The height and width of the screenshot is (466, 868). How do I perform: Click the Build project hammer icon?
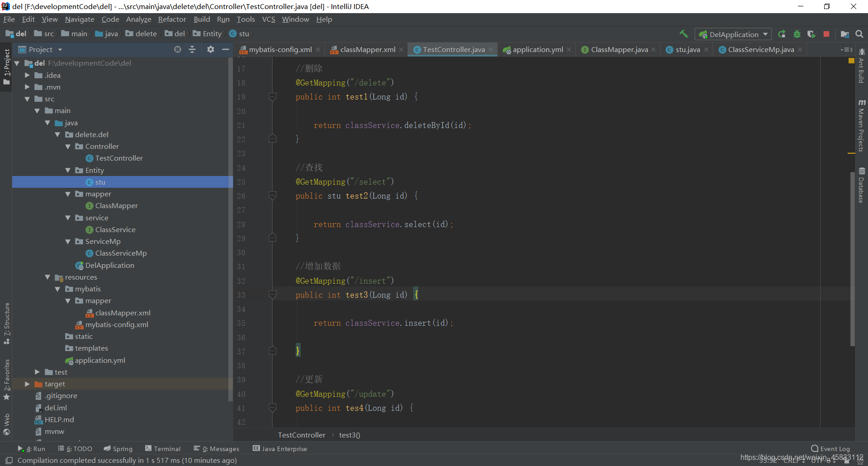[684, 34]
